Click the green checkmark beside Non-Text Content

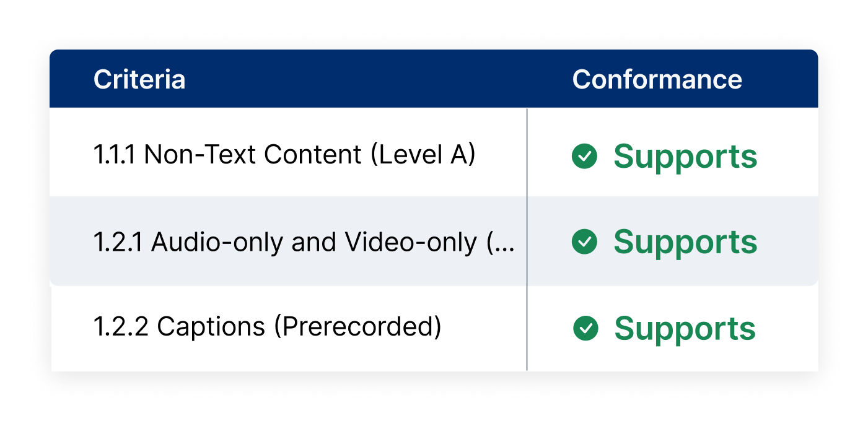pos(584,157)
